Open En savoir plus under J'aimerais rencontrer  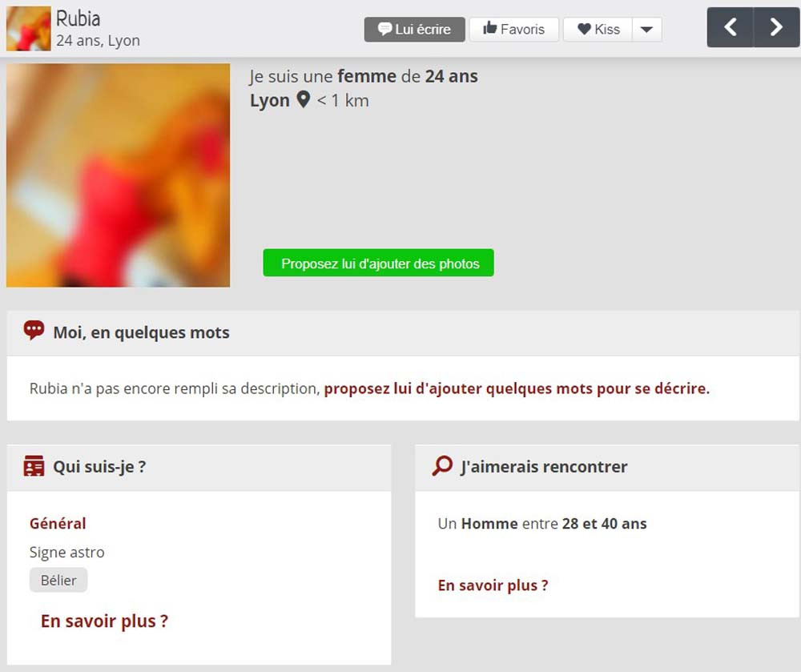coord(493,585)
